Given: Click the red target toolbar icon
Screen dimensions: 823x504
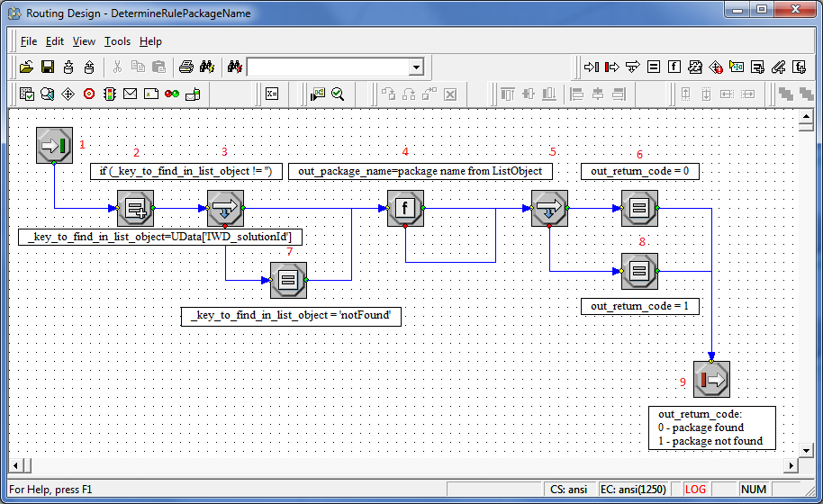Looking at the screenshot, I should (88, 94).
